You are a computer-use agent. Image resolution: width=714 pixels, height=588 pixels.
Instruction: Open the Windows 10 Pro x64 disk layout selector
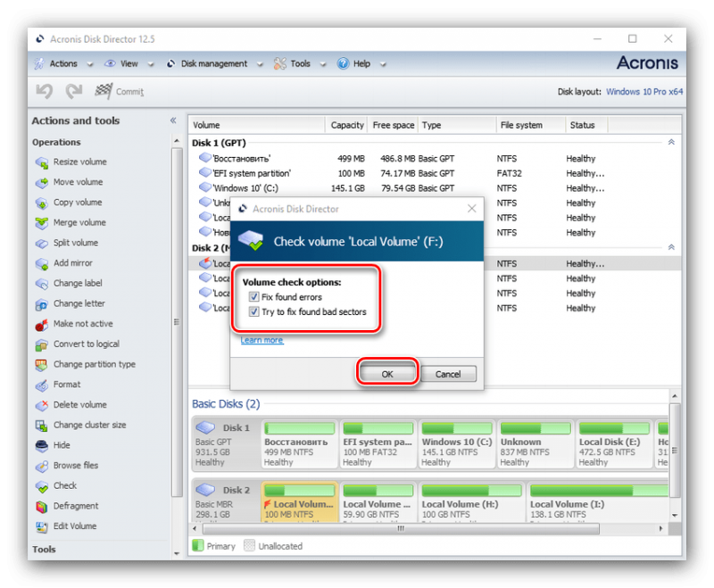pos(644,92)
